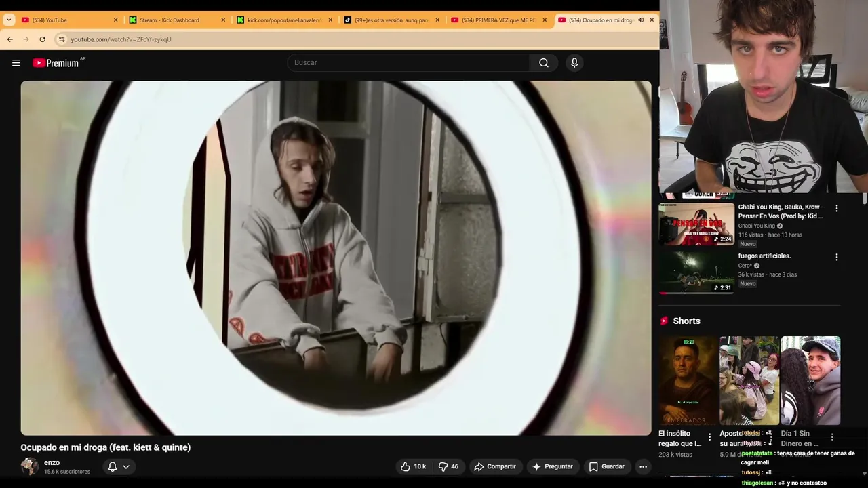This screenshot has width=868, height=488.
Task: Open Ghabi You King channel name
Action: click(757, 226)
